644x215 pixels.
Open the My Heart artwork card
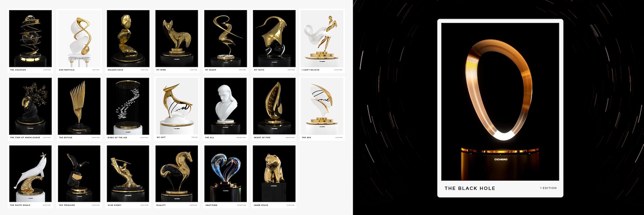(x=225, y=41)
